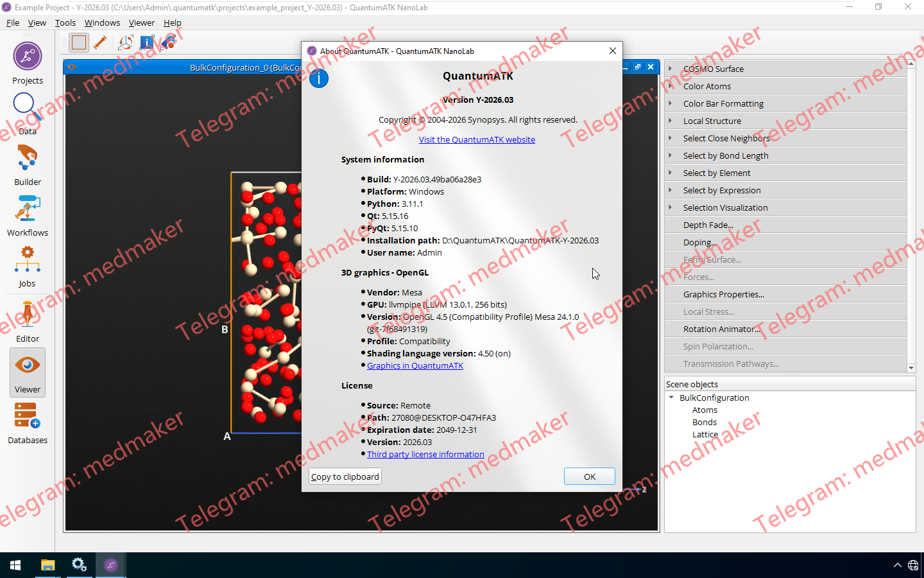Collapse the BulkConfiguration scene tree node
The image size is (924, 578).
click(671, 398)
